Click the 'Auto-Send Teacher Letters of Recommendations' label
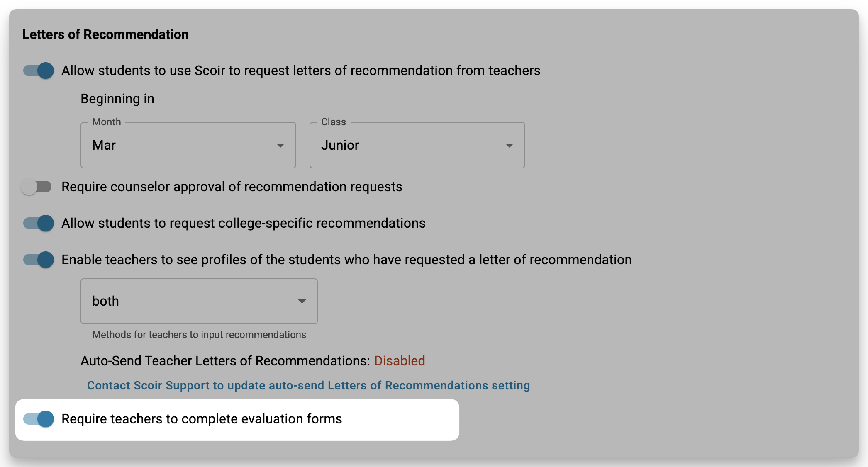 coord(225,361)
